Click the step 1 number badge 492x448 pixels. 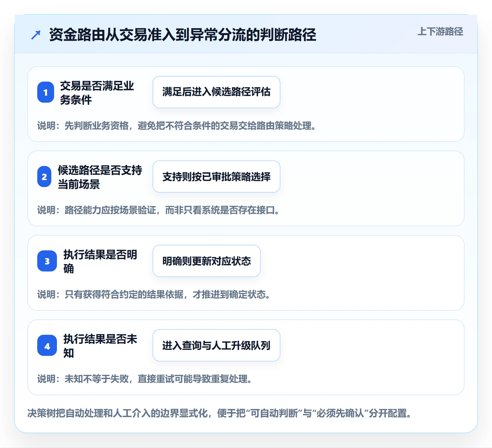pyautogui.click(x=46, y=92)
